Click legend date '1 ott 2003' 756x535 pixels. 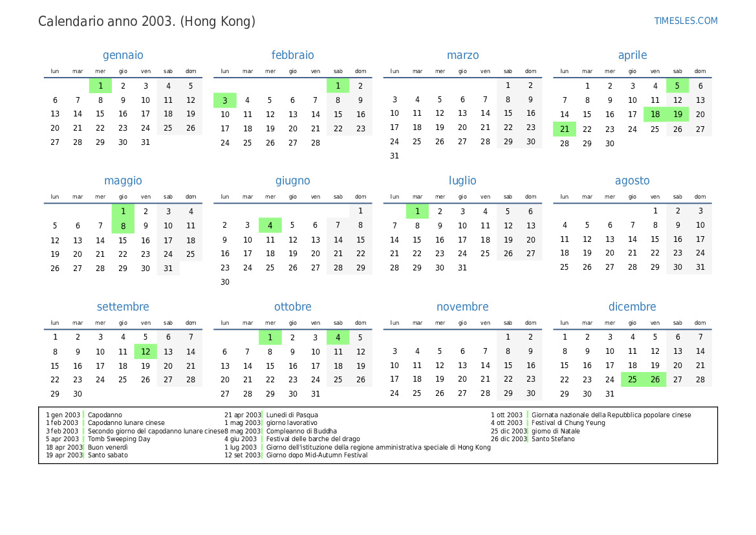coord(507,415)
